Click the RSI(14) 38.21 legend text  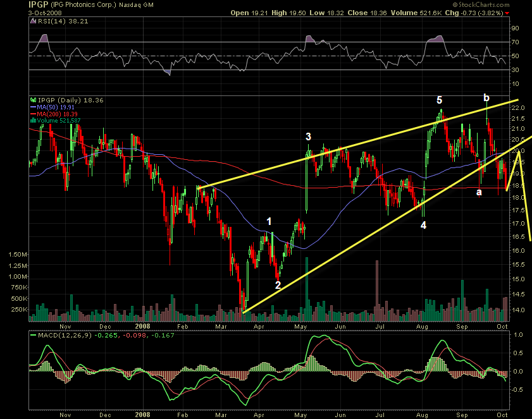(63, 21)
